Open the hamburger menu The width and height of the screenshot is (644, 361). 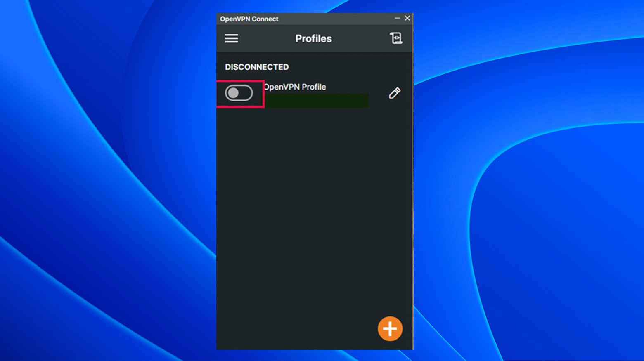231,38
